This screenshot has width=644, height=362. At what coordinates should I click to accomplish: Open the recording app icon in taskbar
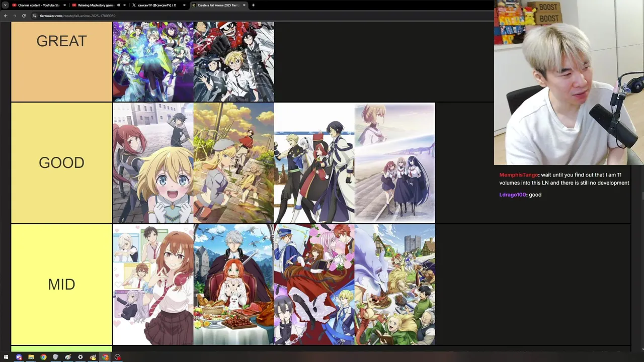click(x=117, y=357)
